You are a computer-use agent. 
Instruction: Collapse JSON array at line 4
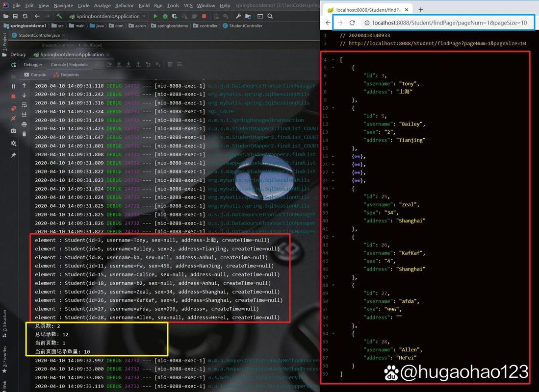(333, 59)
